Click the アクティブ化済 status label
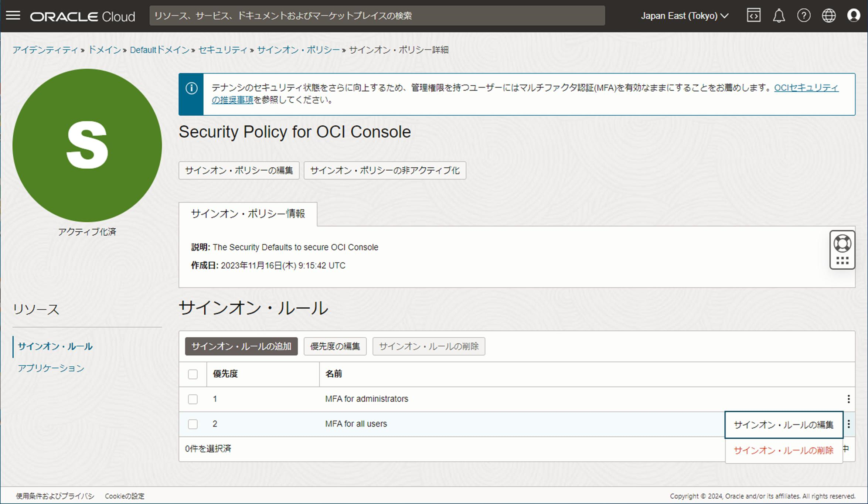868x504 pixels. pyautogui.click(x=87, y=232)
